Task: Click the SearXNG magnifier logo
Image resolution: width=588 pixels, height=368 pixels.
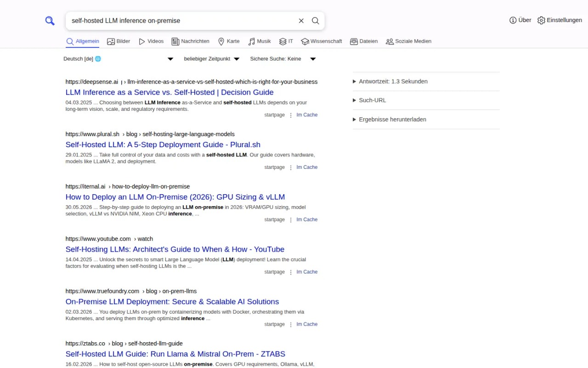Action: [50, 21]
